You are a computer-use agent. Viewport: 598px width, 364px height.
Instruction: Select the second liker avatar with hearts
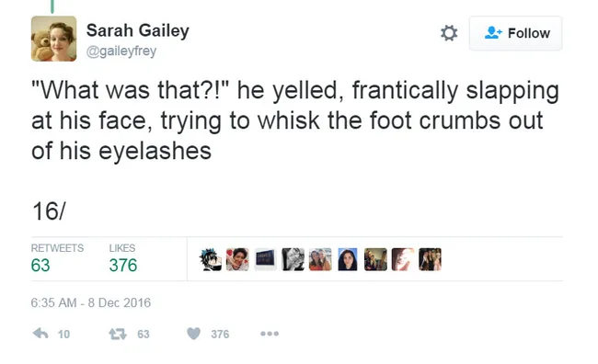(237, 259)
